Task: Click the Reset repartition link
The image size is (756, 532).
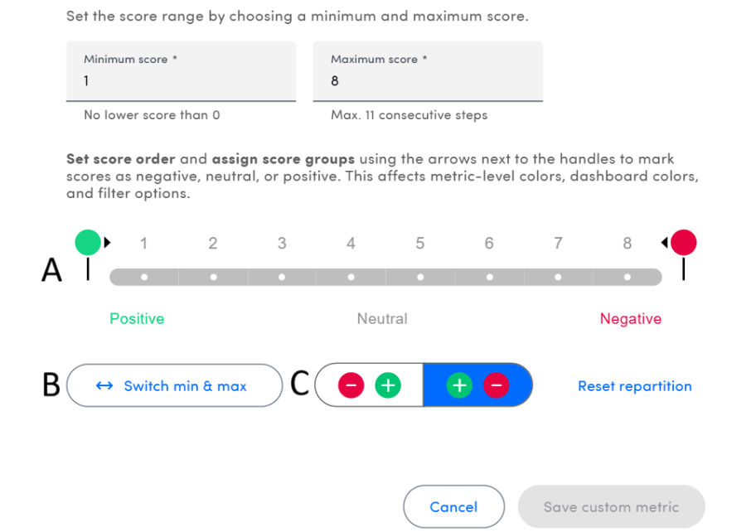Action: click(x=634, y=386)
